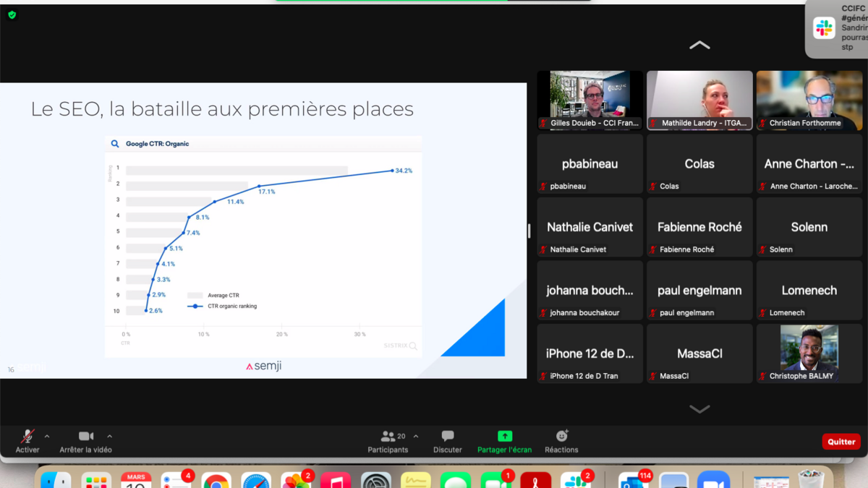Open participants options arrow
The height and width of the screenshot is (488, 868).
coord(416,437)
